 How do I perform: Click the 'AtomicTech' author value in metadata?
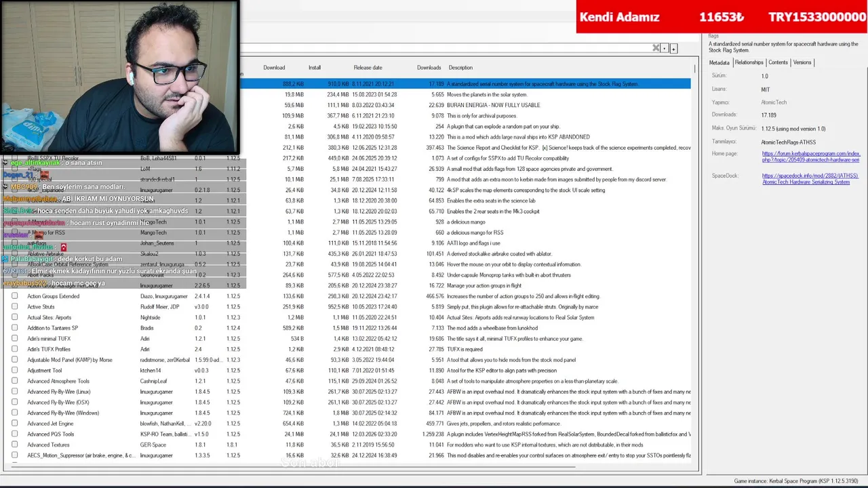click(x=774, y=102)
